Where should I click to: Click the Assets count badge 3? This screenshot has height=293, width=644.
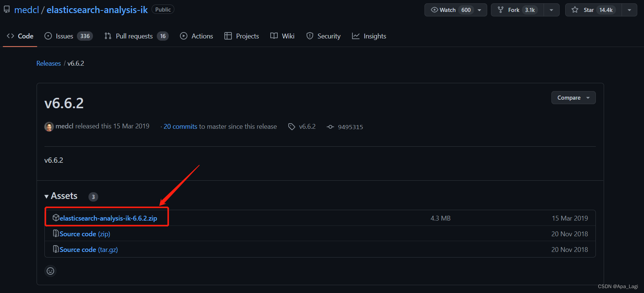click(93, 197)
